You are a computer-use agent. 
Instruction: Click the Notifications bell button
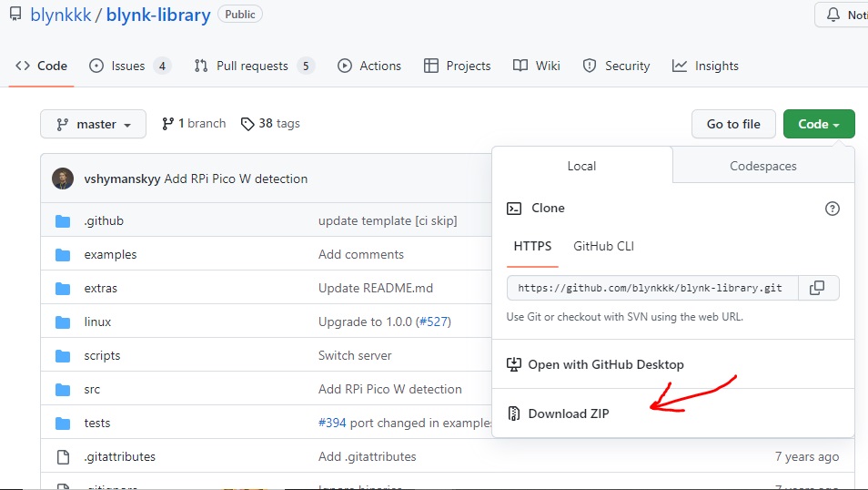click(843, 15)
